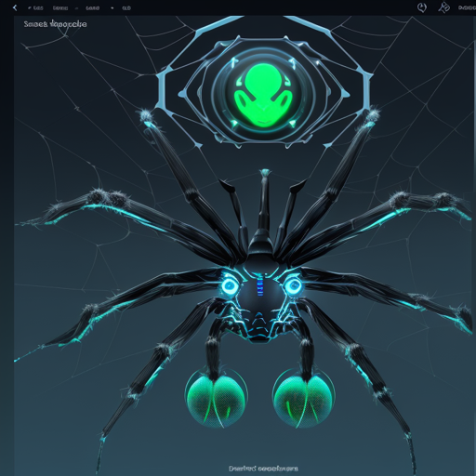Image resolution: width=476 pixels, height=476 pixels.
Task: Click the blue striped indicator between the eyes
Action: point(260,286)
